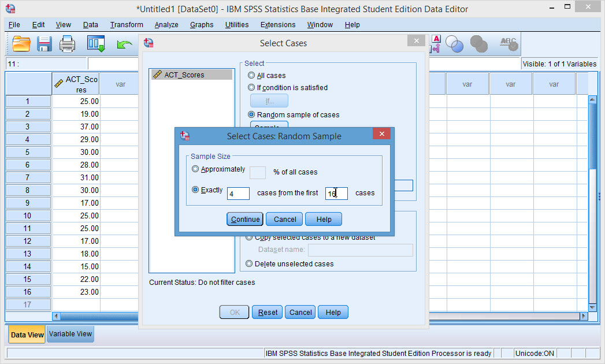Choose Delete unselected cases option
Screen dimensions: 605x364
(249, 263)
